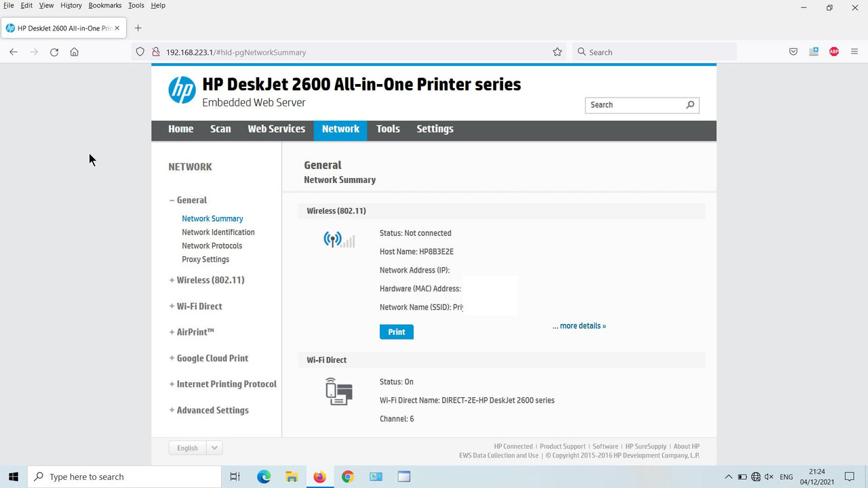The image size is (868, 488).
Task: Open EWS Data Collection and Use link
Action: tap(499, 455)
